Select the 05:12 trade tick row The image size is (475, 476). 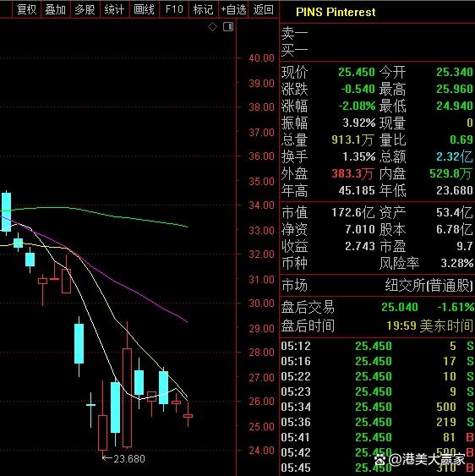[x=377, y=346]
